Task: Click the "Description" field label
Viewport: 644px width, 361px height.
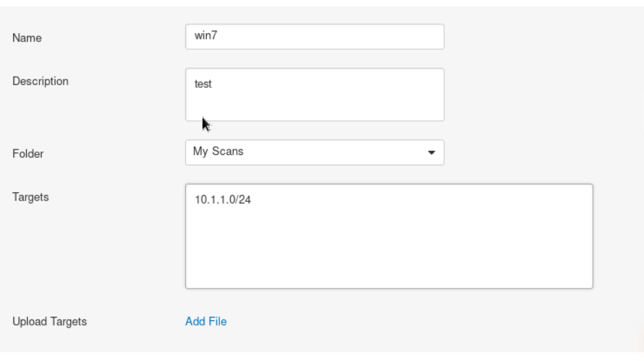Action: pos(40,81)
